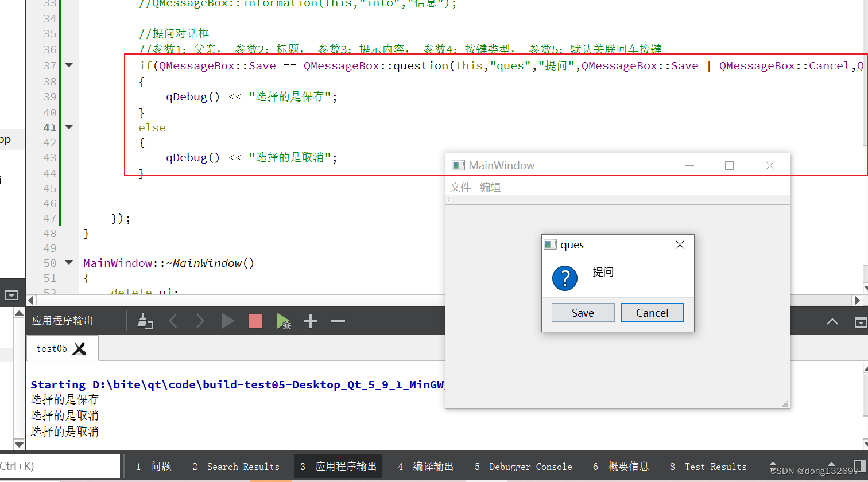Open the Test Results pane tab

click(708, 467)
